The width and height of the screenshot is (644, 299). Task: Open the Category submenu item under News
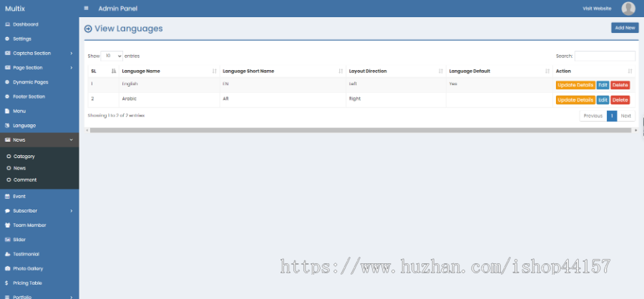[x=24, y=157]
